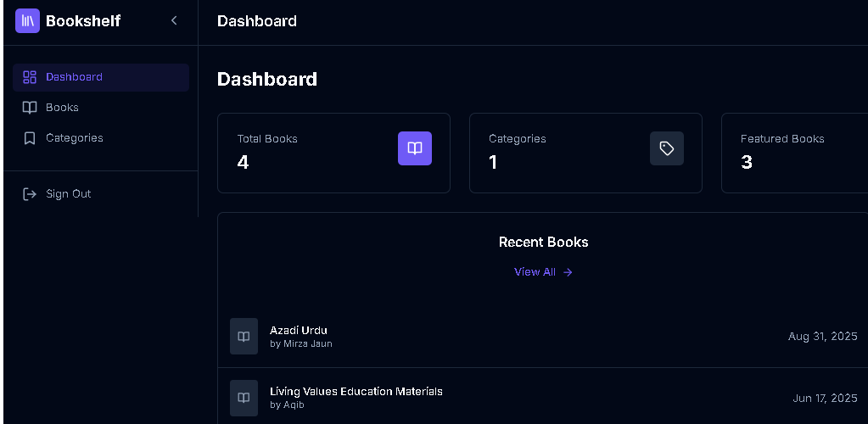The height and width of the screenshot is (424, 868).
Task: Click the Bookshelf title text
Action: click(x=83, y=20)
